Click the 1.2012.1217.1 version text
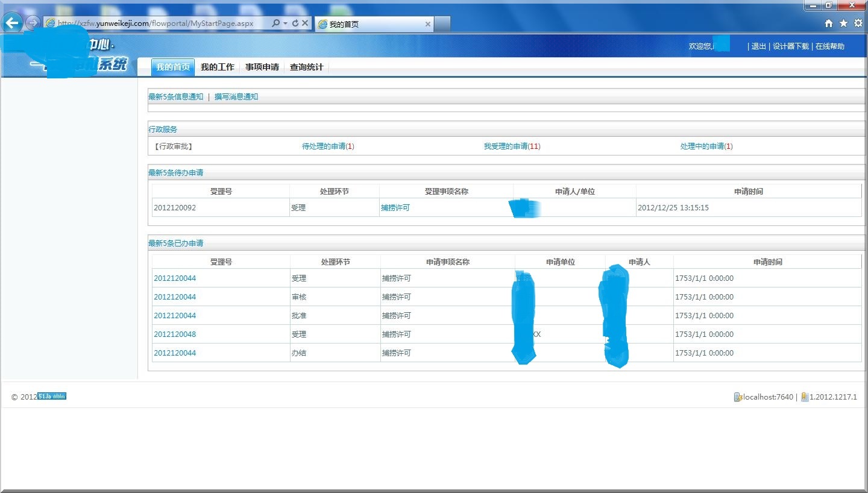The height and width of the screenshot is (493, 868). [x=833, y=397]
